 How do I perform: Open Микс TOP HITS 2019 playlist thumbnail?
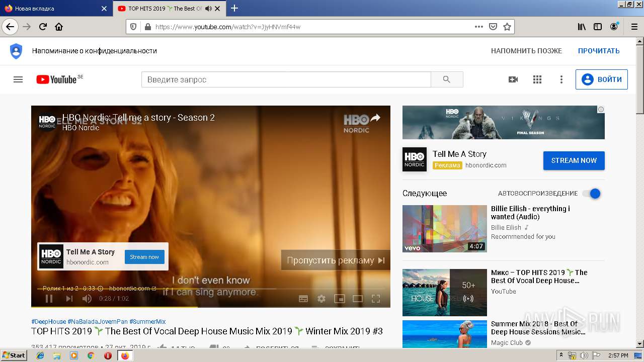coord(445,293)
